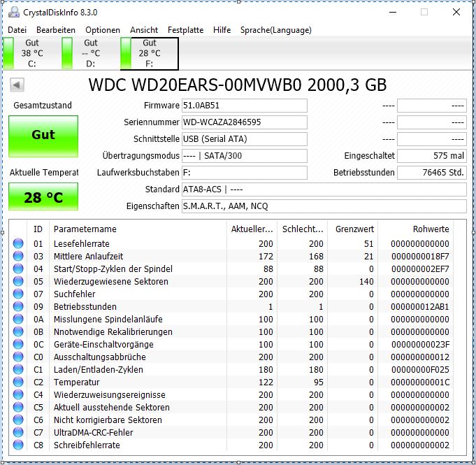Click status orb for Laden/Entladen-Zyklen
Screen dimensions: 476x465
click(18, 370)
